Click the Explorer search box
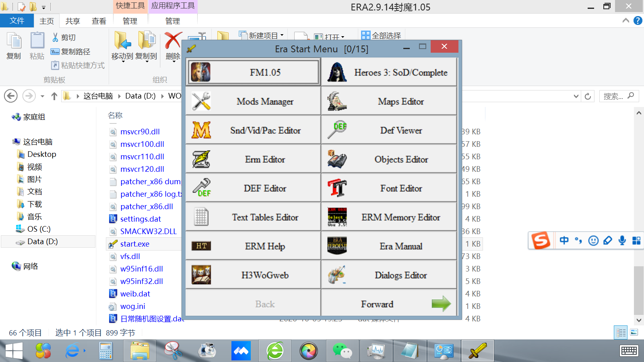Image resolution: width=644 pixels, height=362 pixels. 614,96
